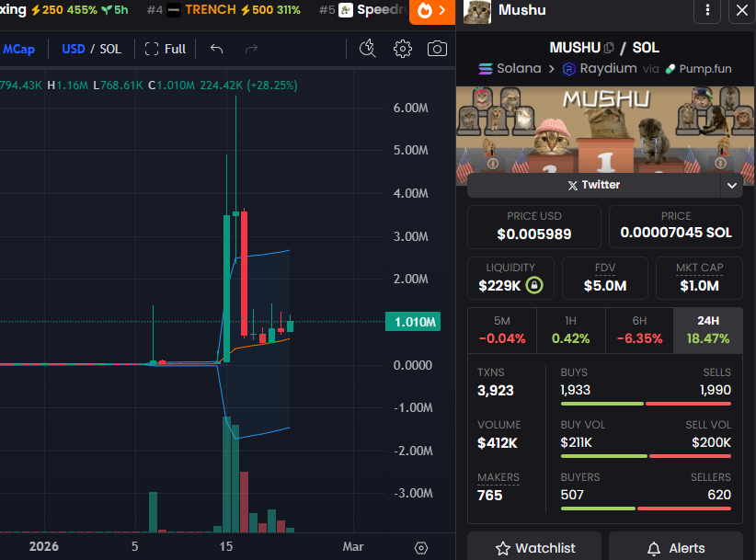Select the 5M timeframe tab
The image size is (756, 560).
(x=502, y=331)
